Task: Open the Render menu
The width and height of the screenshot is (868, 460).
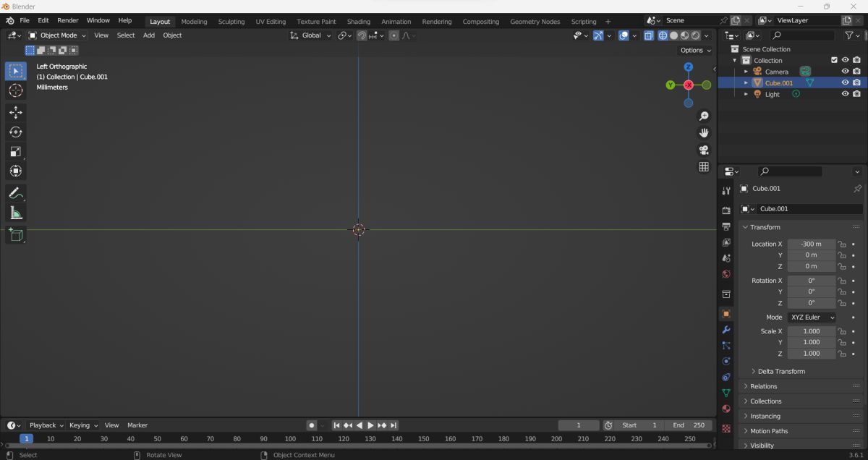Action: 67,20
